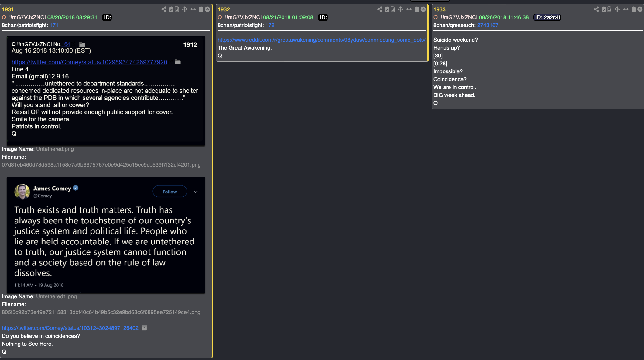Click plain clipboard icon on post 1932
This screenshot has width=644, height=360.
pos(417,9)
